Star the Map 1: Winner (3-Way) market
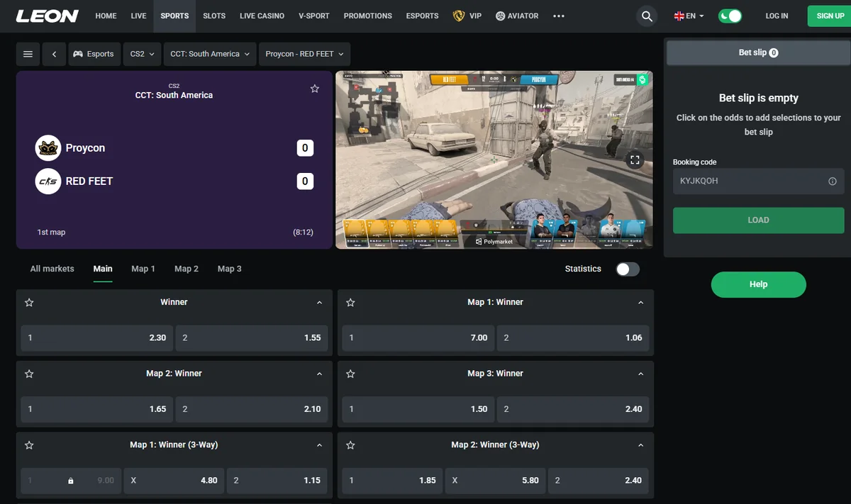 (29, 445)
